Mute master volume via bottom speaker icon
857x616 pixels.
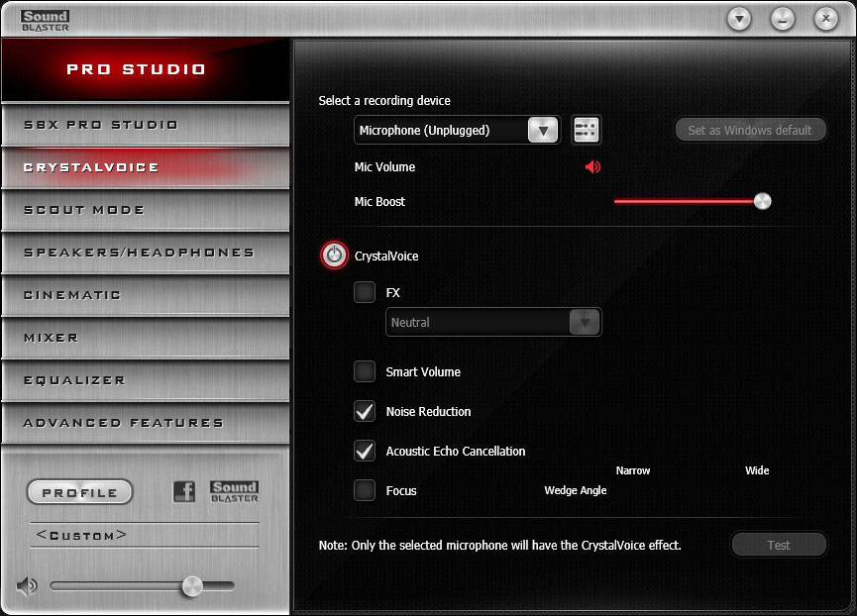[x=26, y=586]
